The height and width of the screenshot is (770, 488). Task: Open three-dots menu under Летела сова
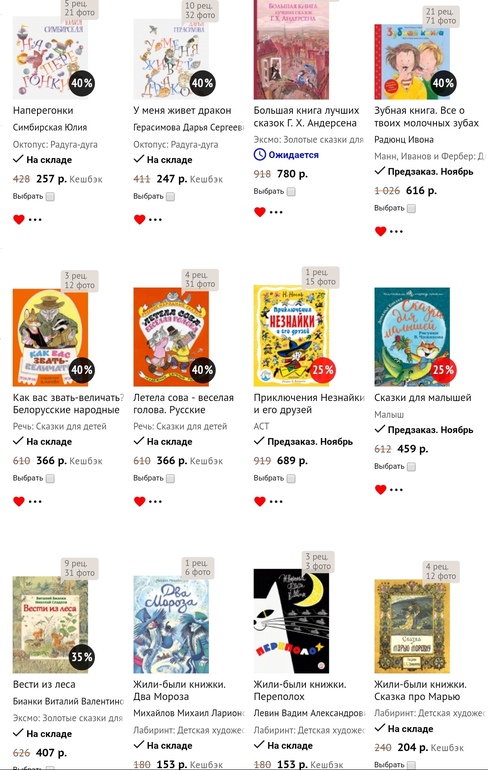(155, 501)
